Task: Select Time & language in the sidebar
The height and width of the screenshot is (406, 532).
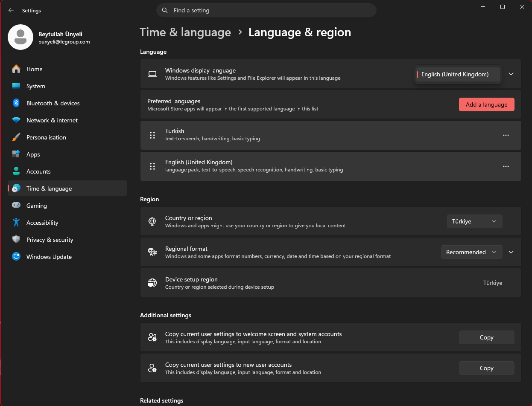Action: 67,188
